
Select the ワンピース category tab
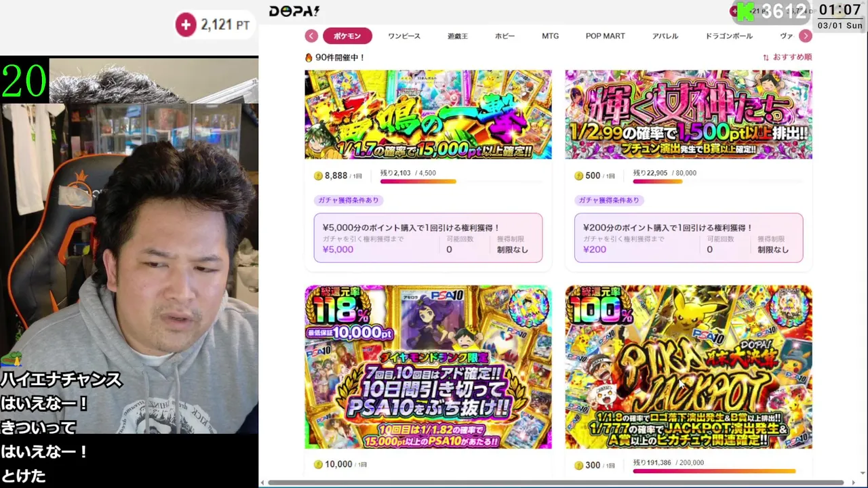(x=404, y=36)
